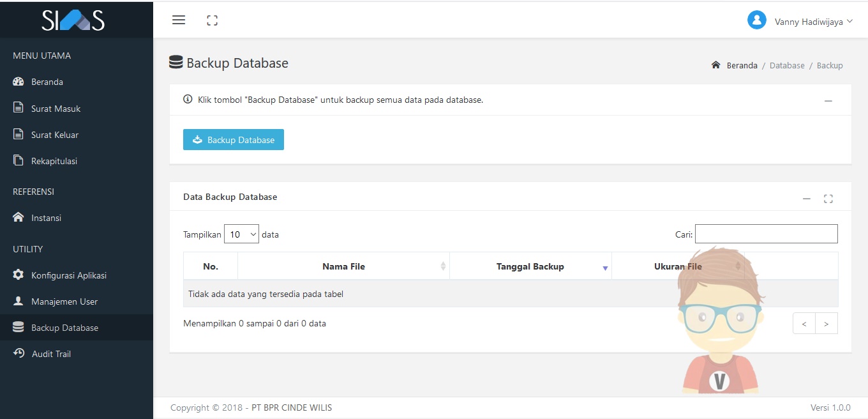Open the Tampilkan entries-per-page dropdown
The height and width of the screenshot is (419, 868).
tap(241, 234)
